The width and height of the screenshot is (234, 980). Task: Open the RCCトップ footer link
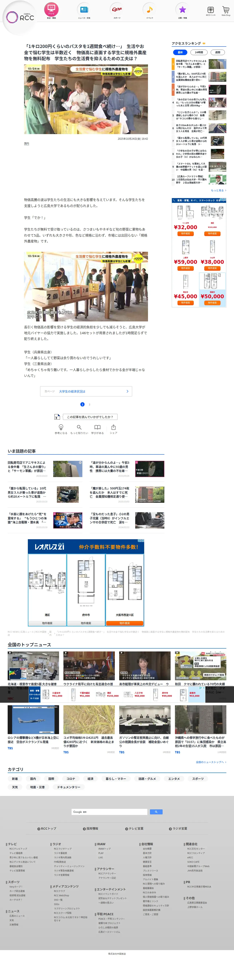tap(47, 829)
